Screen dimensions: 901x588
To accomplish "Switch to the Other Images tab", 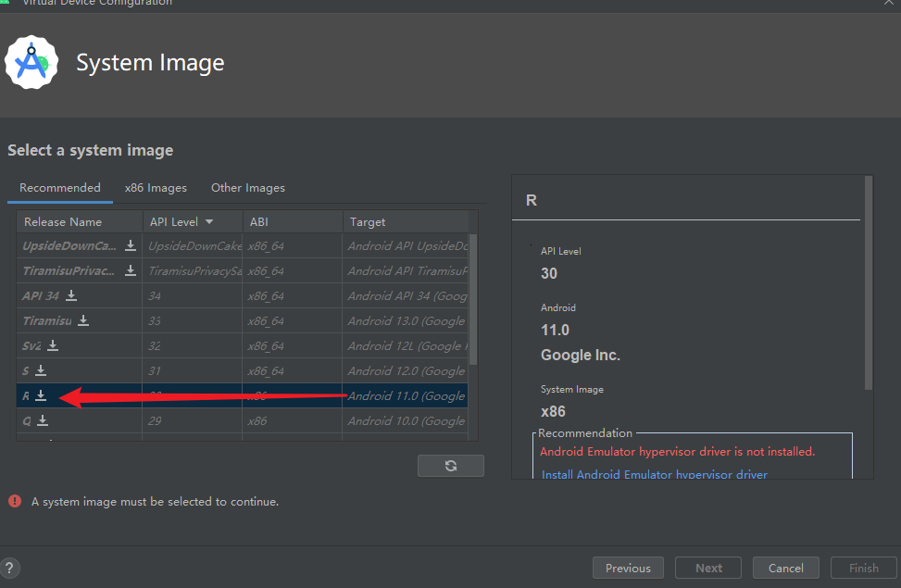I will [x=247, y=187].
